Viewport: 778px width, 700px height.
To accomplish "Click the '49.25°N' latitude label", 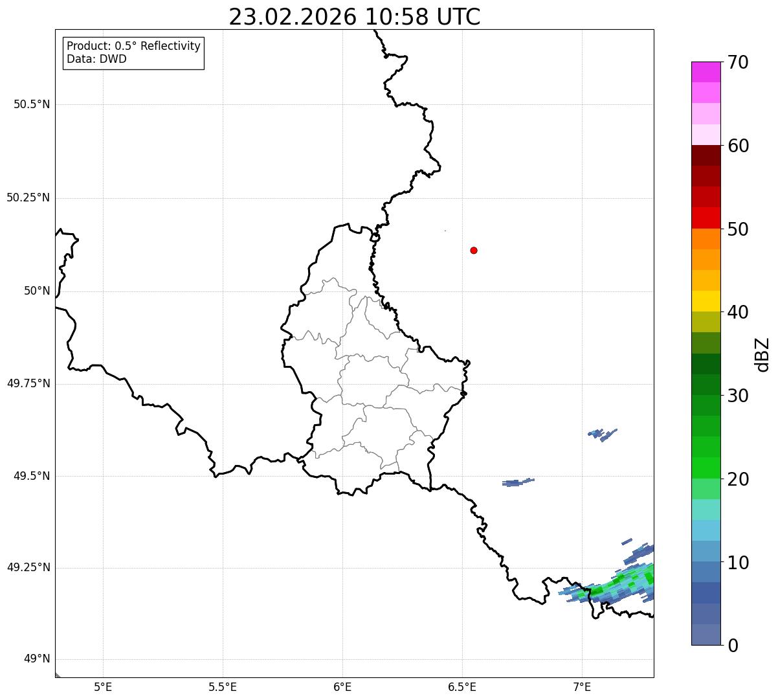I will point(28,567).
